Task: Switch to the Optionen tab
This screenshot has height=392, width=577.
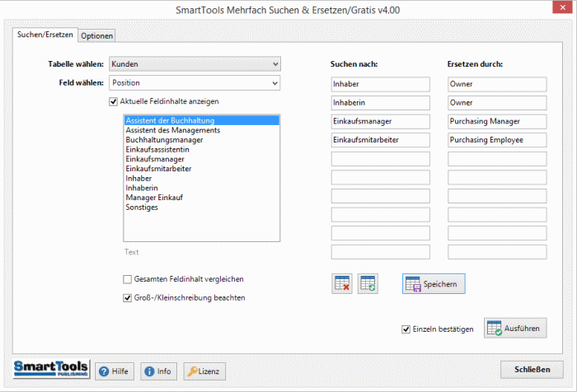Action: coord(96,35)
